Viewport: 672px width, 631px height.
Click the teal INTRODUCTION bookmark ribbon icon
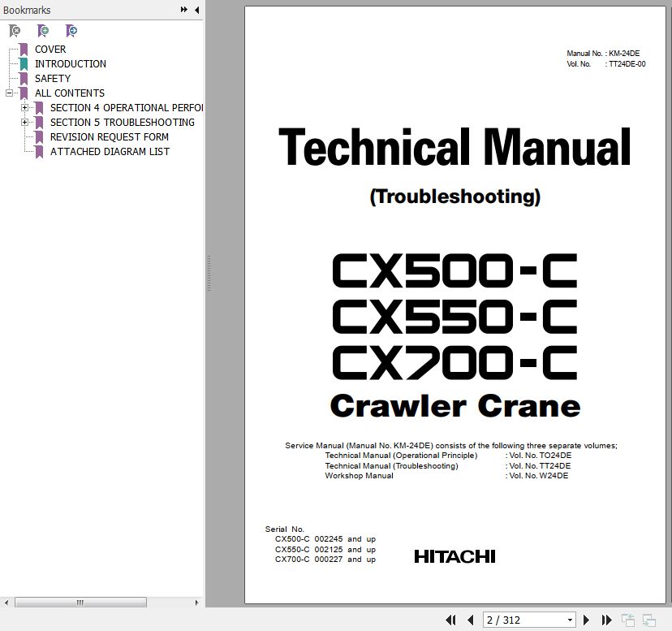(24, 64)
